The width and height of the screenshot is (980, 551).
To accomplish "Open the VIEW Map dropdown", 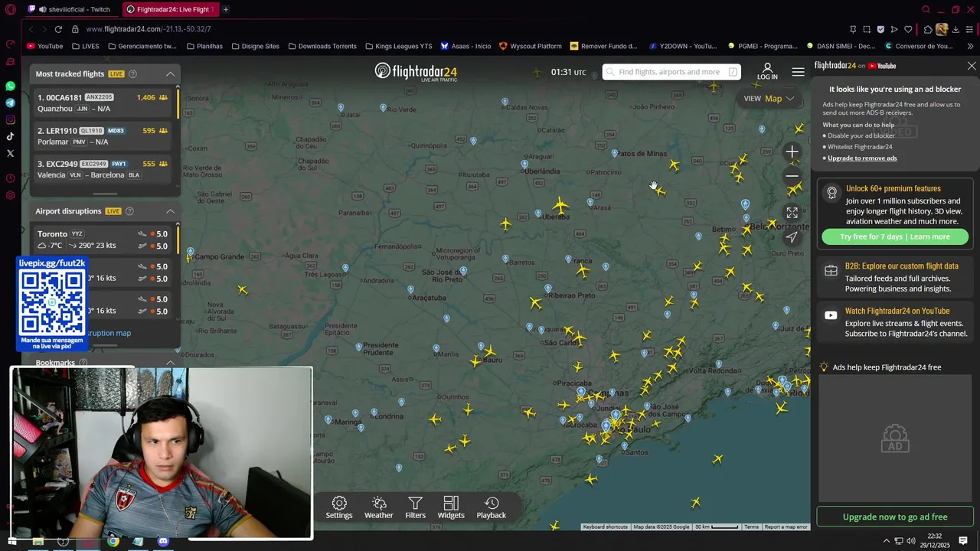I will pyautogui.click(x=769, y=98).
